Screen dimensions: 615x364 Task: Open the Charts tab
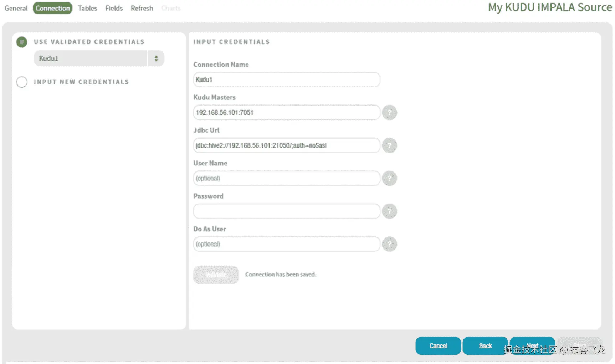[171, 8]
